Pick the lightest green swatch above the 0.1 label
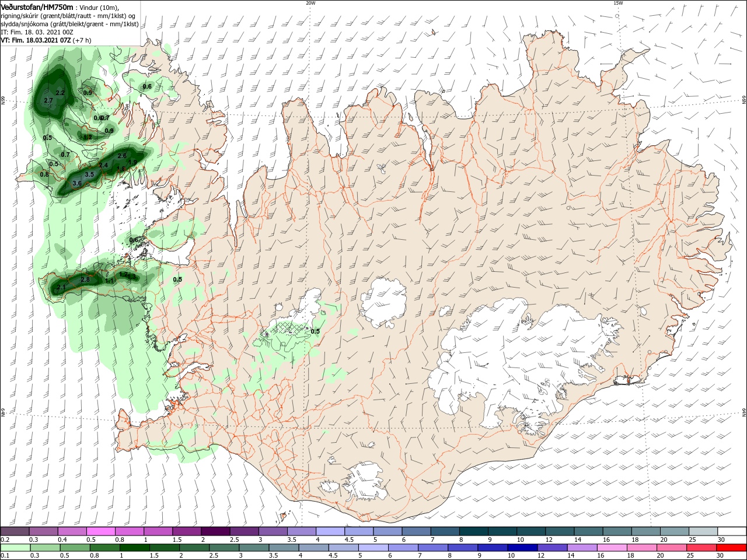This screenshot has height=560, width=747. click(x=15, y=548)
